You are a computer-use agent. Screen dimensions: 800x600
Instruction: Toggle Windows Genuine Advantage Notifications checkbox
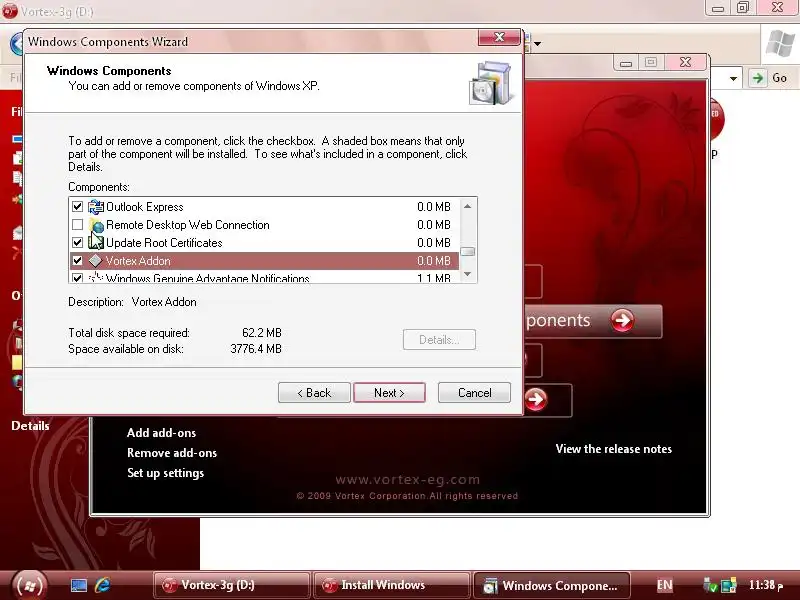77,278
